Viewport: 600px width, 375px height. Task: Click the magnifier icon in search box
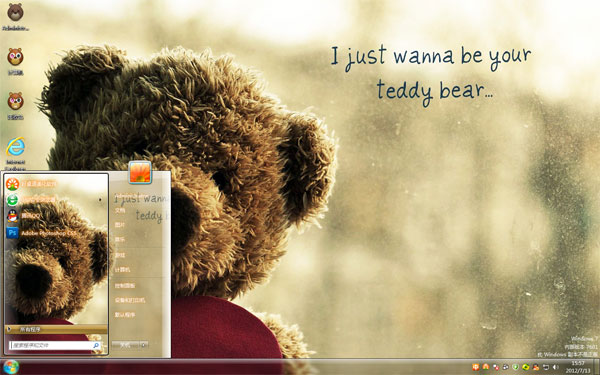pyautogui.click(x=96, y=346)
